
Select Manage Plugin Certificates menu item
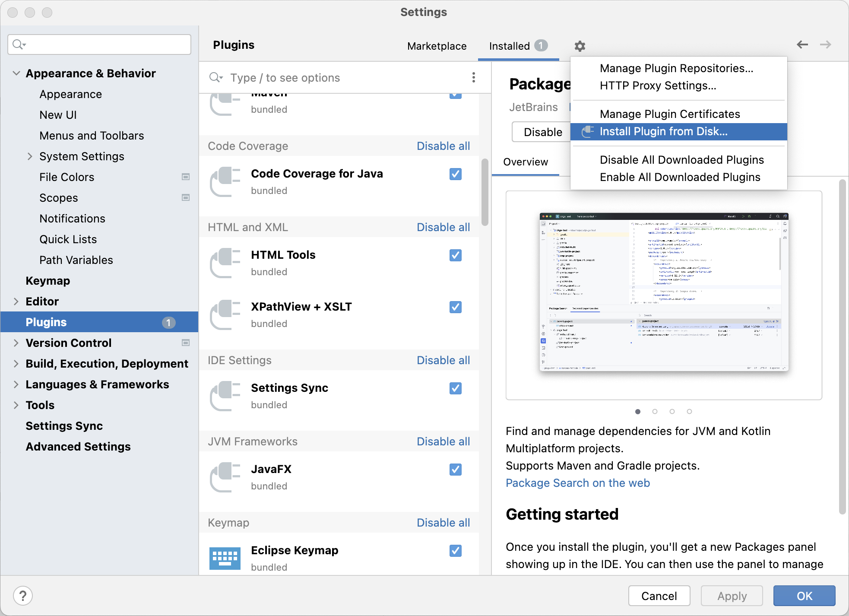[x=678, y=114]
